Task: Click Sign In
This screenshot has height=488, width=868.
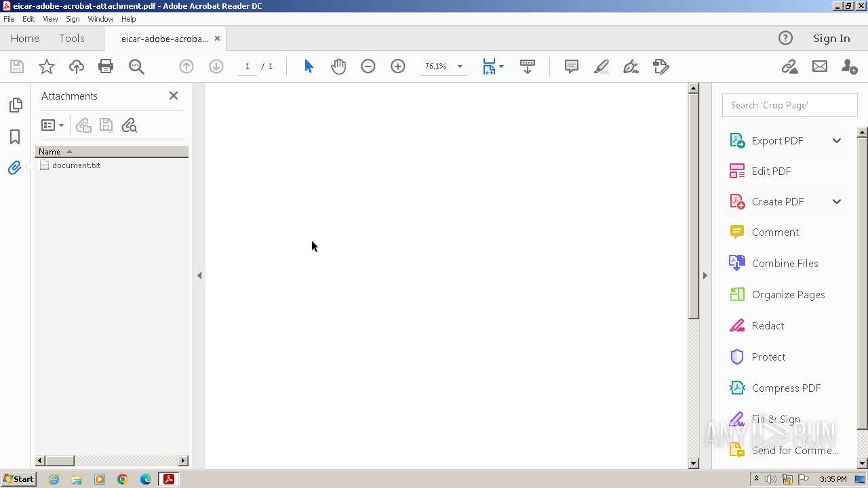Action: [831, 39]
